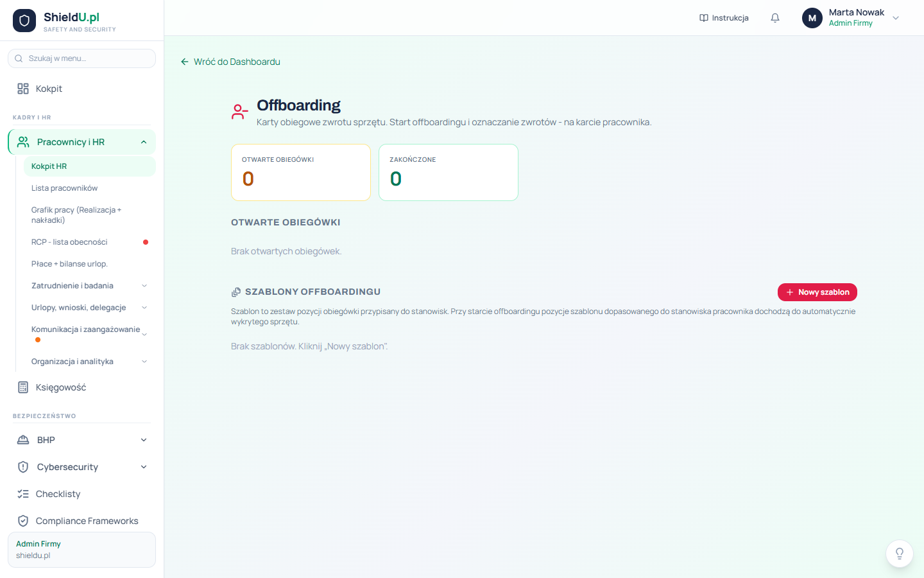Focus the Szukaj w menu search field
The image size is (924, 578).
click(x=81, y=58)
